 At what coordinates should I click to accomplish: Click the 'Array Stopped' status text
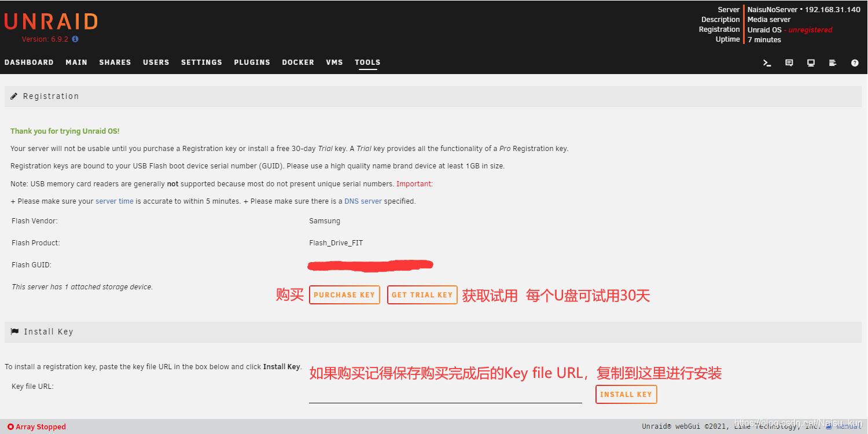[x=41, y=427]
